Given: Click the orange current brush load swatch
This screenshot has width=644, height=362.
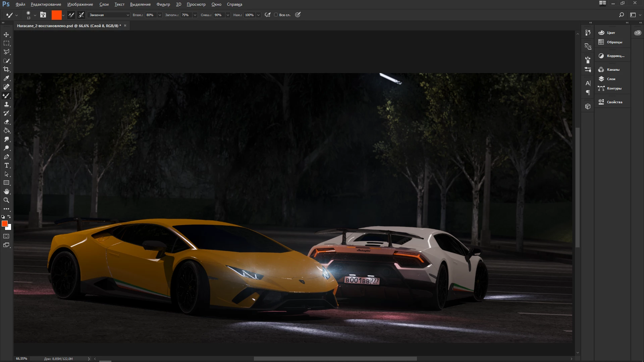Looking at the screenshot, I should coord(56,15).
